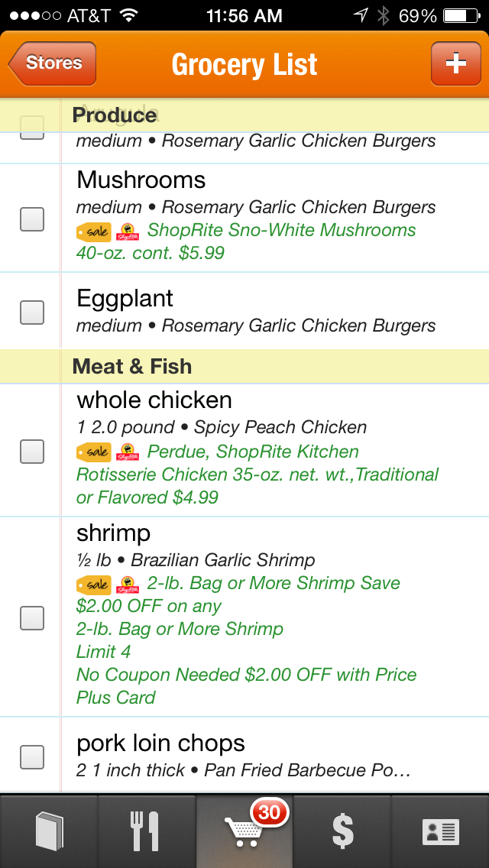Image resolution: width=489 pixels, height=868 pixels.
Task: Mark whole chicken as bought
Action: [x=31, y=452]
